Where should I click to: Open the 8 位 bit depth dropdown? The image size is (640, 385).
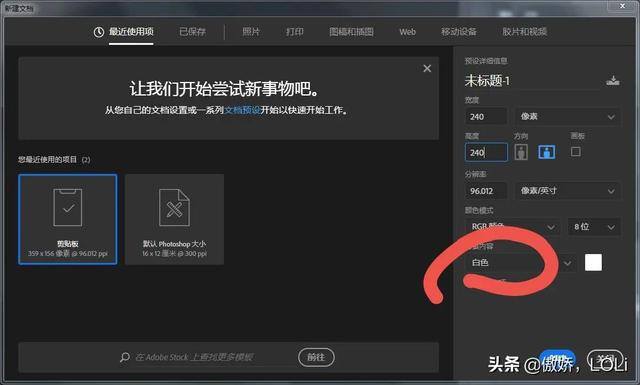[x=594, y=227]
